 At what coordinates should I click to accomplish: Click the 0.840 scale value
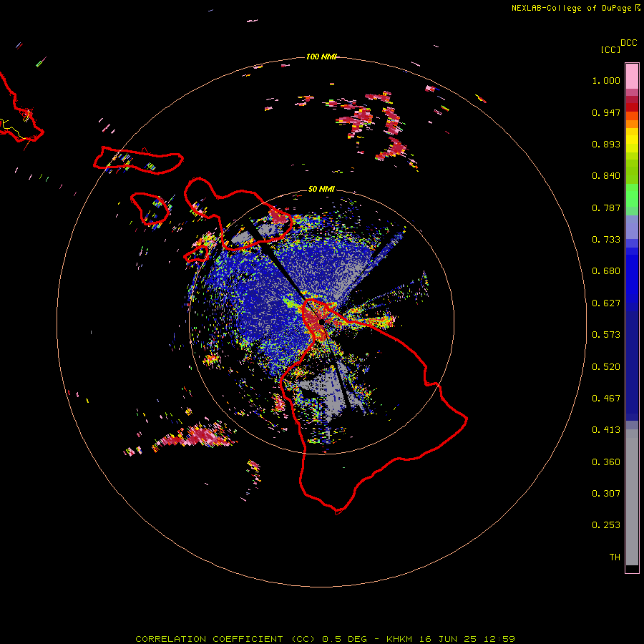pyautogui.click(x=606, y=176)
